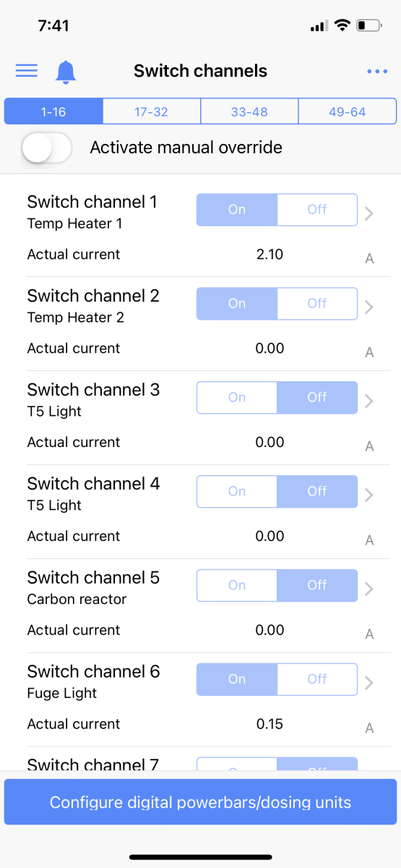The width and height of the screenshot is (401, 868).
Task: Set Switch channel 1 to Off
Action: point(317,210)
